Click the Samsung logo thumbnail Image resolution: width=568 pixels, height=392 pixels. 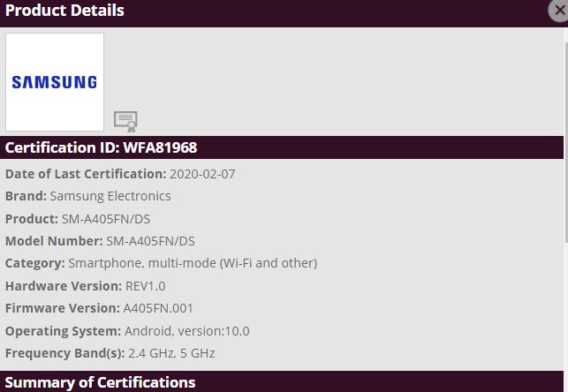click(55, 82)
